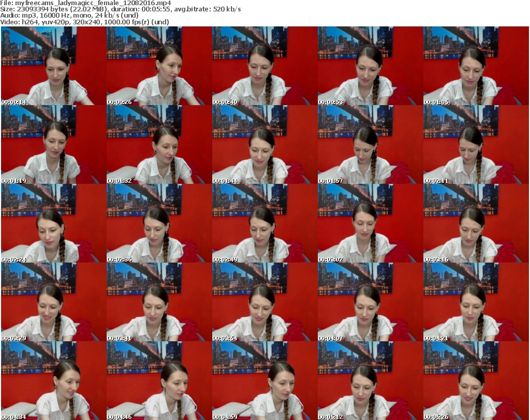Click the 'Size: 23093394 bytes' info line

tap(120, 9)
